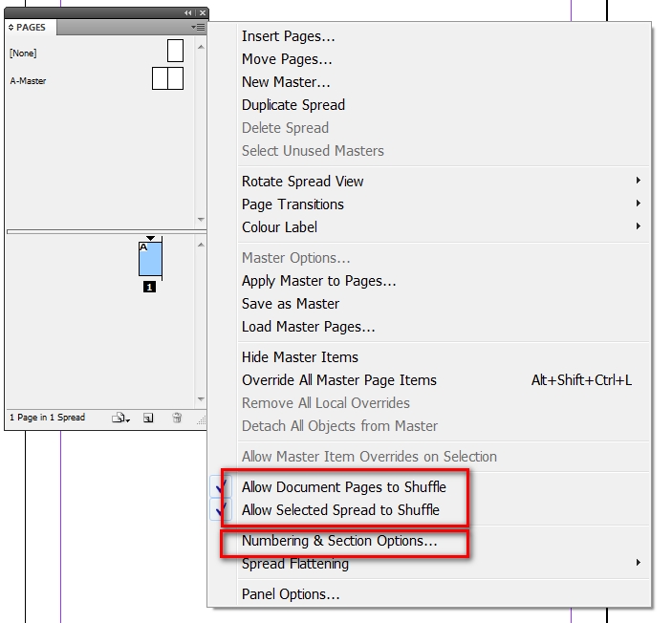Click the masters section scroll down arrow
672x623 pixels.
[x=201, y=220]
